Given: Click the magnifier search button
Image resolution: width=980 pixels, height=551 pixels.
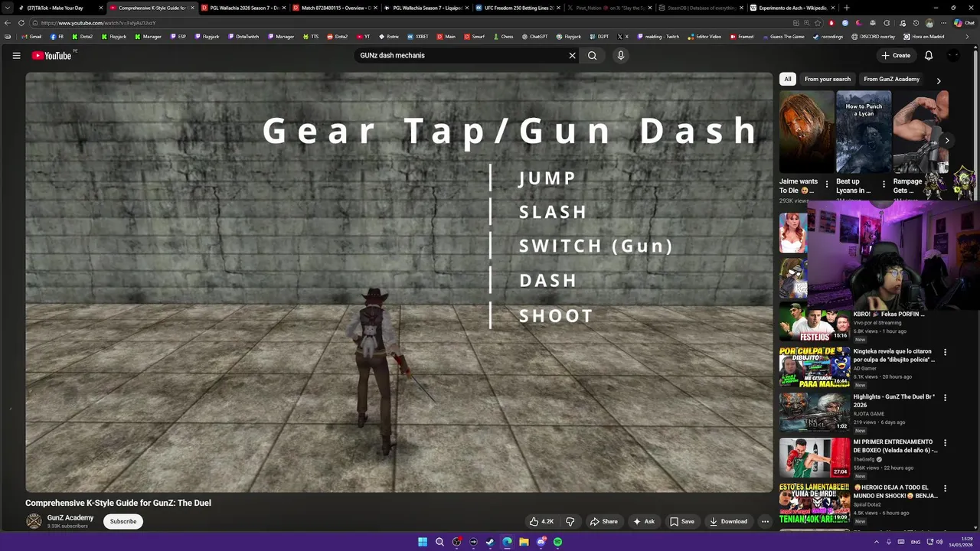Looking at the screenshot, I should (x=592, y=55).
